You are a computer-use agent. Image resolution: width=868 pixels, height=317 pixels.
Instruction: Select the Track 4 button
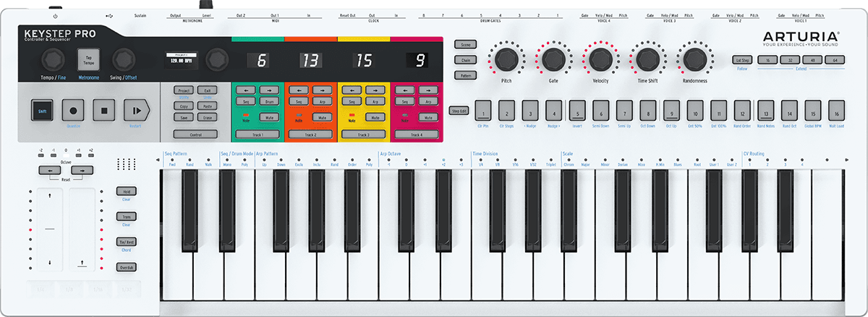click(417, 135)
